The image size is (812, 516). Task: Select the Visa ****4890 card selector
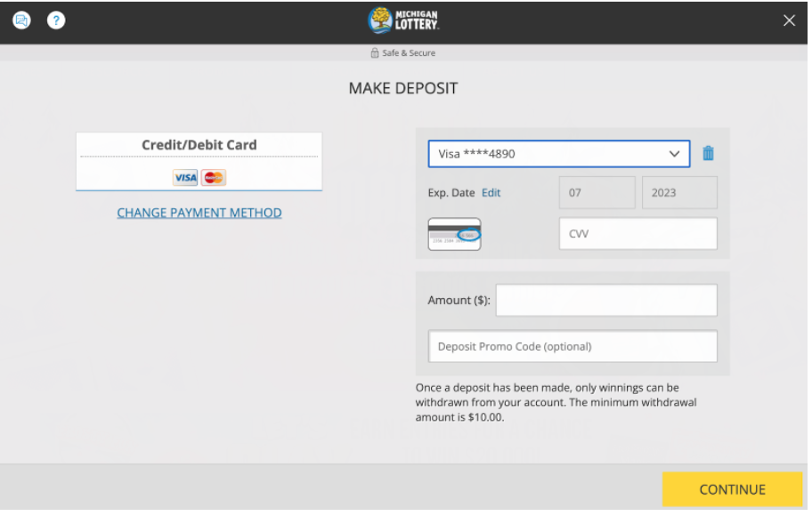[558, 153]
